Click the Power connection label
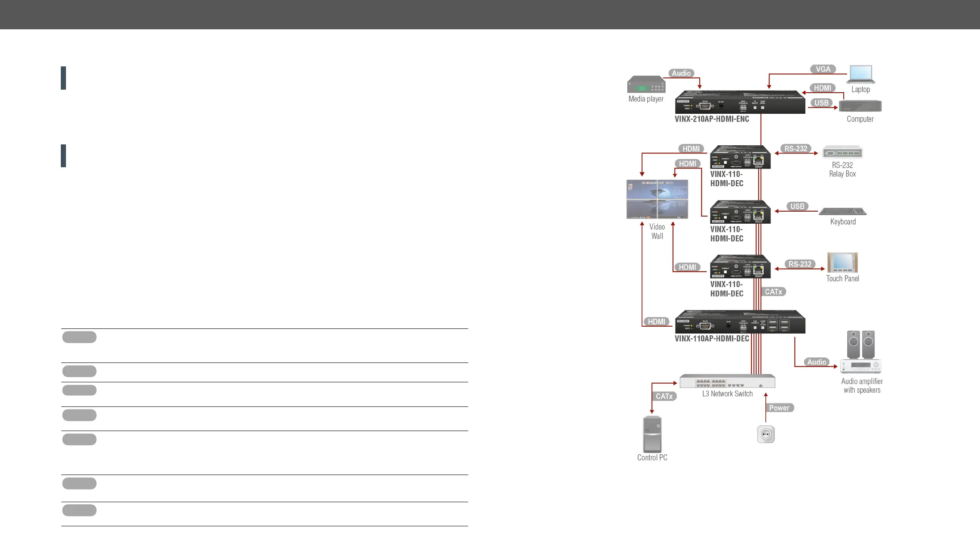Screen dimensions: 980x550 [779, 408]
